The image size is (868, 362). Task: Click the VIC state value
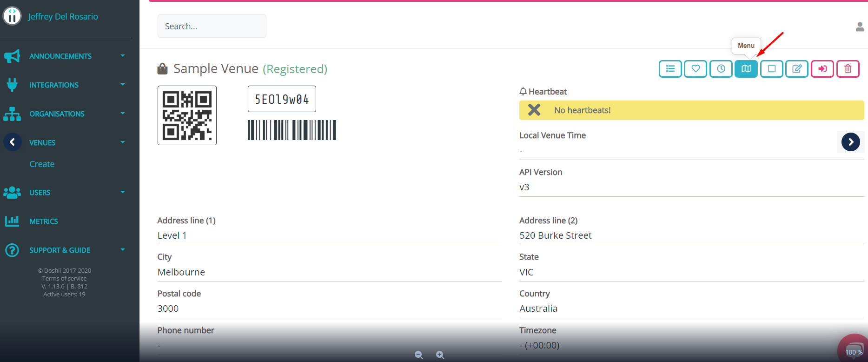click(x=526, y=272)
